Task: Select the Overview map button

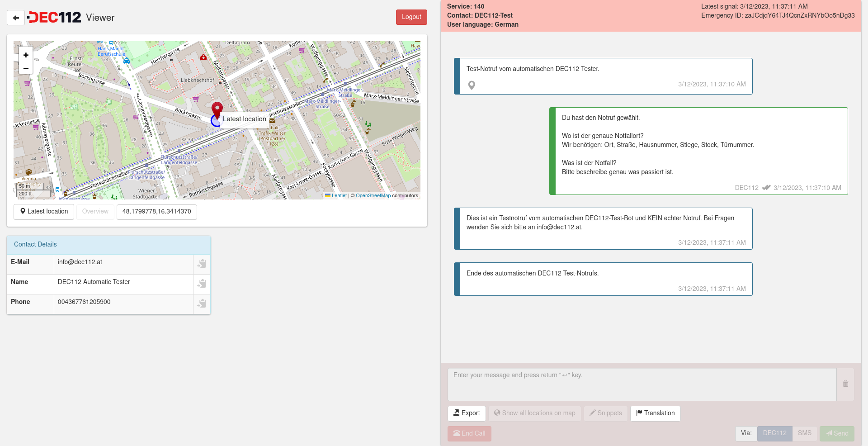Action: (x=95, y=212)
